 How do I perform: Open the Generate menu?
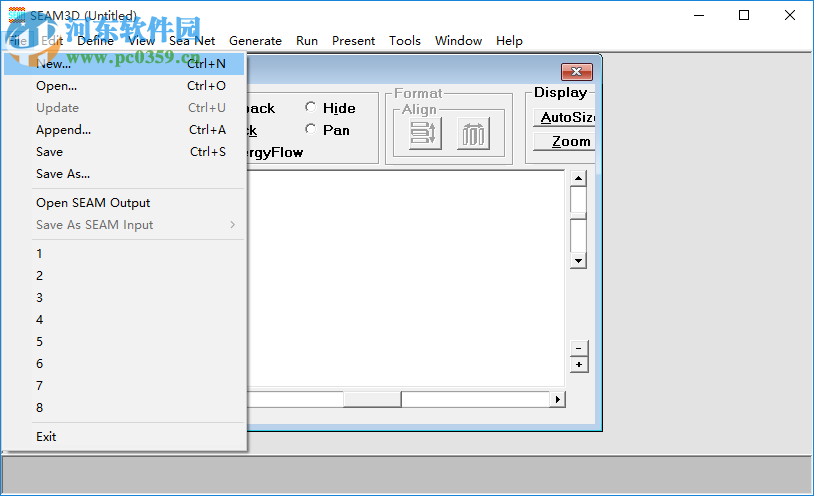pyautogui.click(x=255, y=41)
